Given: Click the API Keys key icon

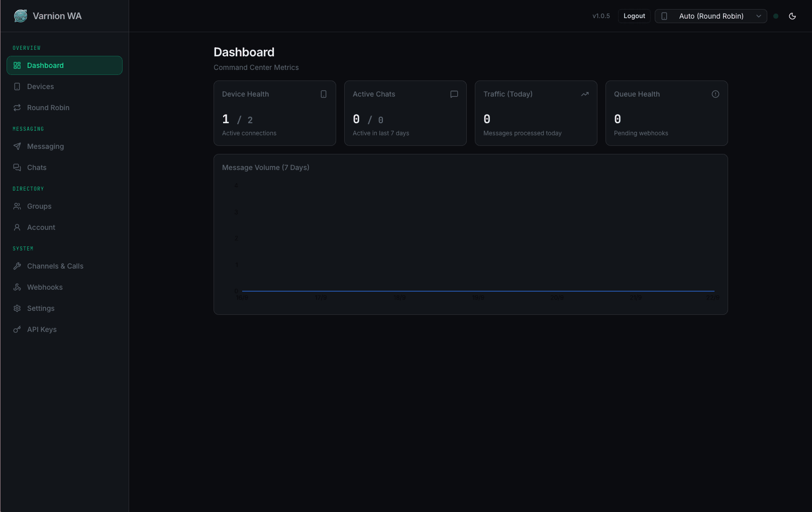Looking at the screenshot, I should click(x=17, y=329).
